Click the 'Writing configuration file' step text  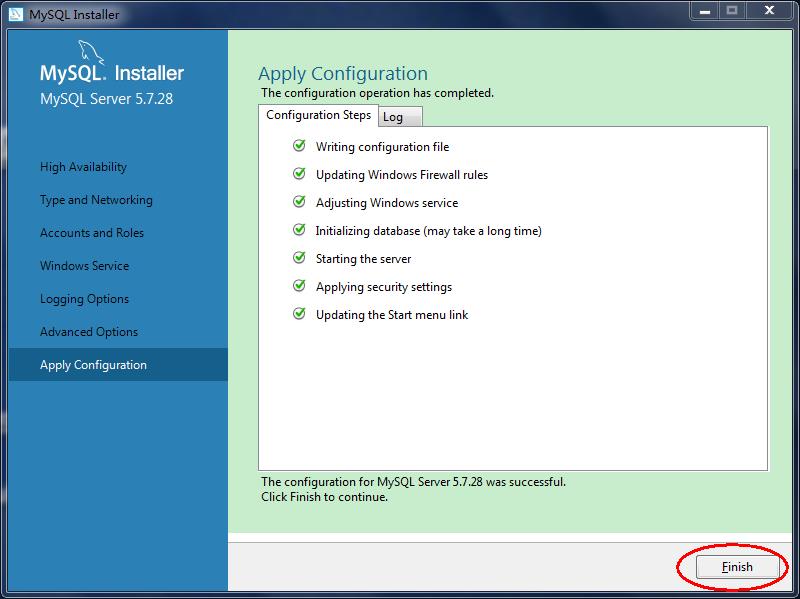click(383, 147)
